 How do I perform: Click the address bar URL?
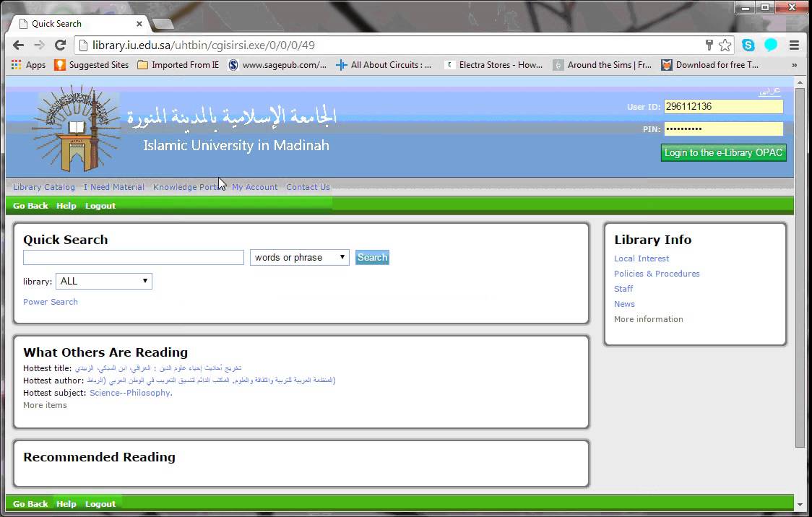(203, 45)
